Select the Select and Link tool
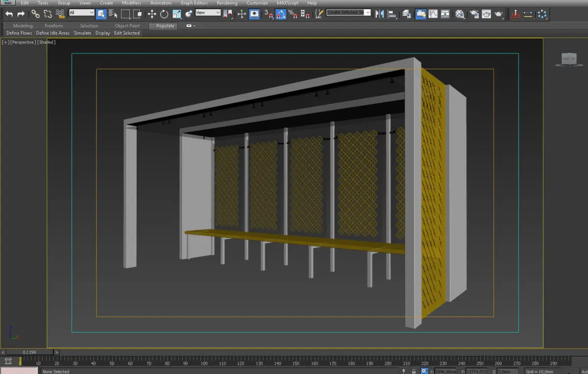The image size is (588, 374). click(35, 14)
